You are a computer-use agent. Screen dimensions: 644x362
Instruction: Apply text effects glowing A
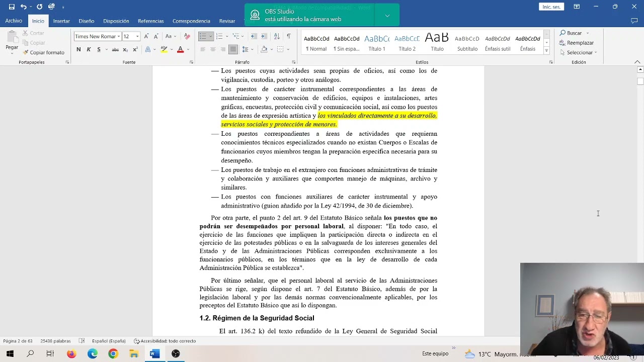pos(147,49)
